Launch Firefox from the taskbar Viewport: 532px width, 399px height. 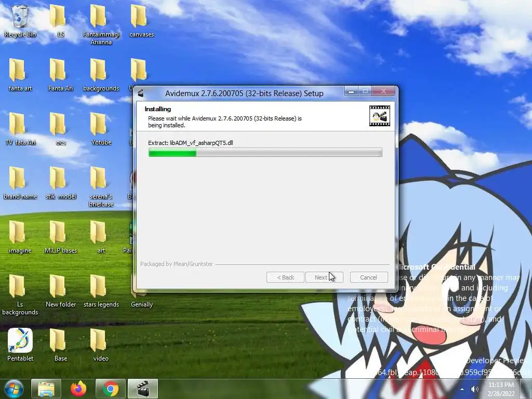pyautogui.click(x=78, y=389)
